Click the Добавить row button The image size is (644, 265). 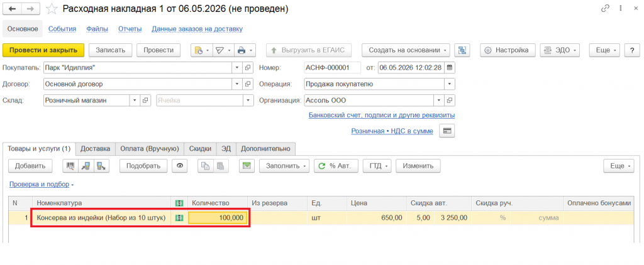tap(30, 166)
